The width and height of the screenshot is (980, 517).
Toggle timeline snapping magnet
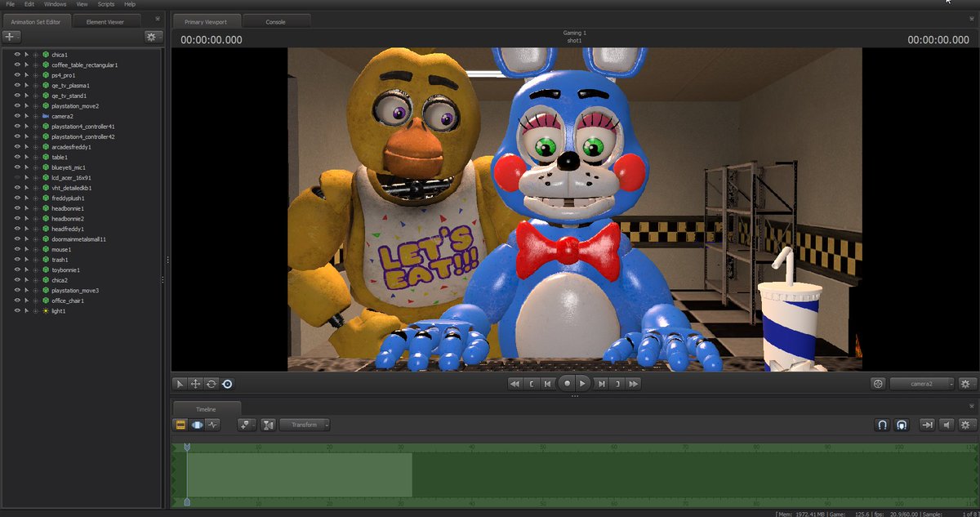click(x=883, y=425)
